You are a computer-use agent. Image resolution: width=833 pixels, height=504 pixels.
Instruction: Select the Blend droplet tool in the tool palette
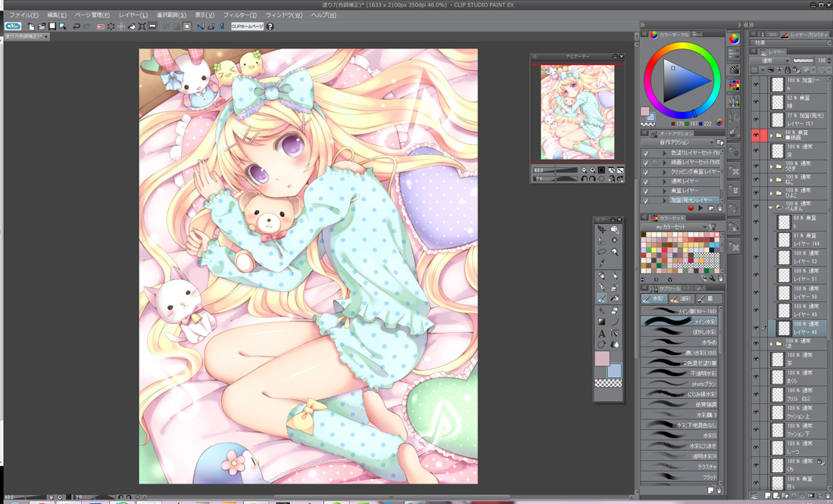615,344
